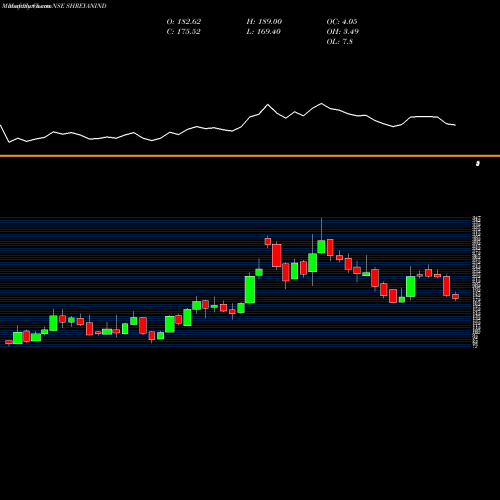500x500 pixels.
Task: Click the low price L: 169.40
Action: (x=264, y=31)
